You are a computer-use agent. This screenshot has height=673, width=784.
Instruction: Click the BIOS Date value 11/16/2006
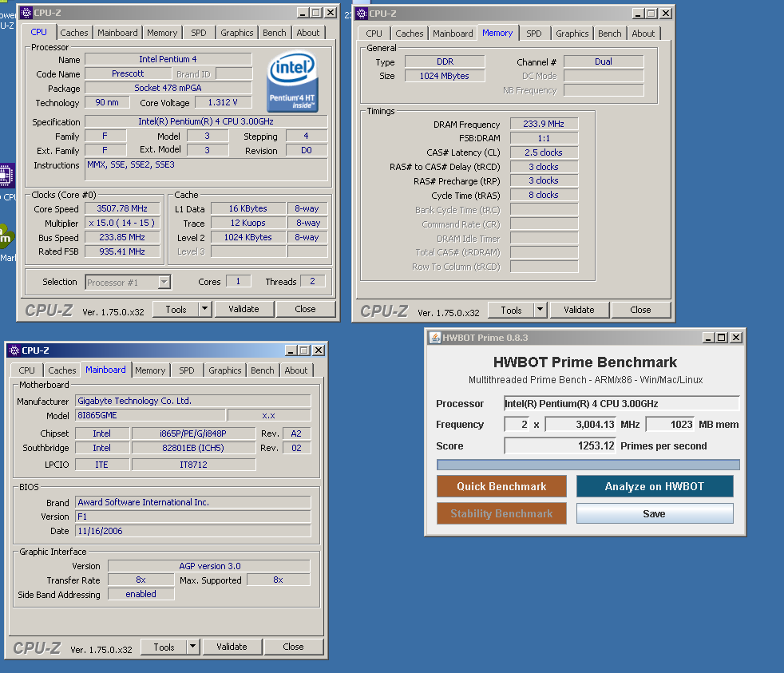click(193, 531)
